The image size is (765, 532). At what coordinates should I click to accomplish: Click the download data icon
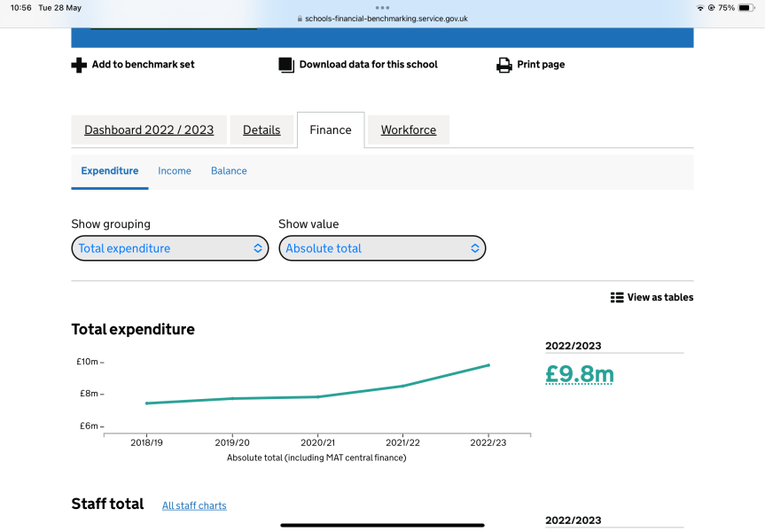coord(285,65)
